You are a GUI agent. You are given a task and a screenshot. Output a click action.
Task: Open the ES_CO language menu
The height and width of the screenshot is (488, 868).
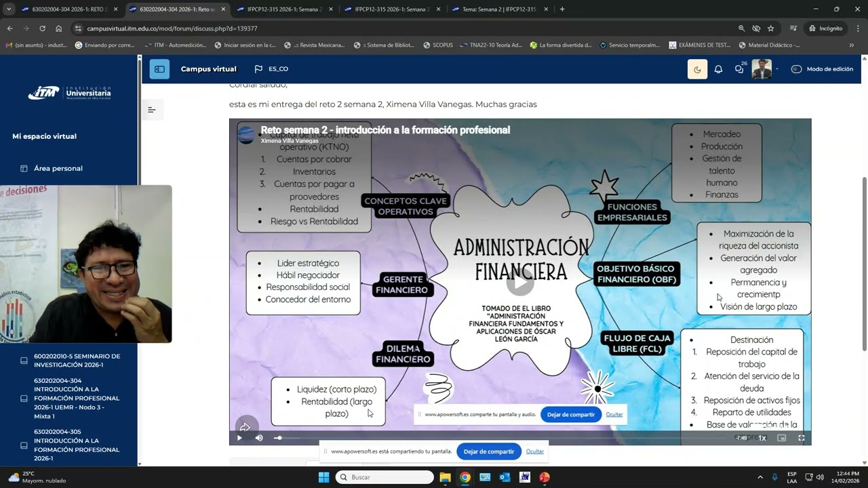pyautogui.click(x=271, y=69)
